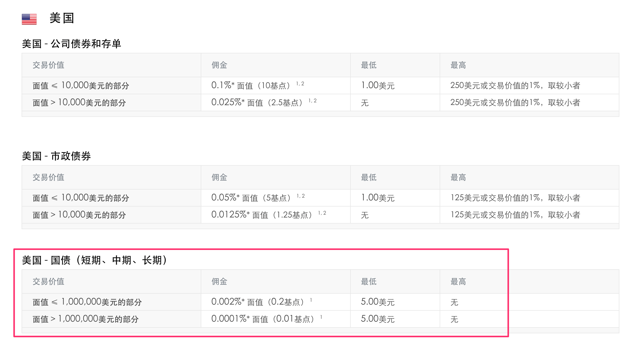Open footnote superscript beside 0.0125%* 面值（1.25基点）

click(322, 213)
